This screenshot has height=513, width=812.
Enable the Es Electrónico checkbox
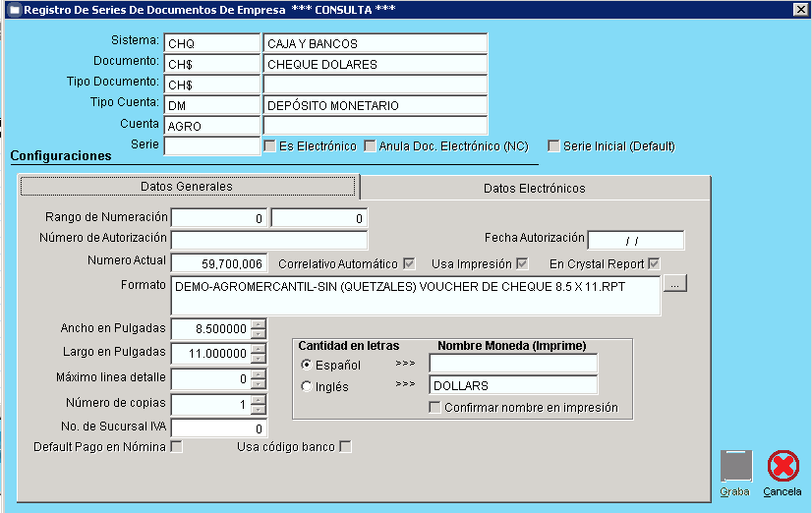(x=270, y=146)
